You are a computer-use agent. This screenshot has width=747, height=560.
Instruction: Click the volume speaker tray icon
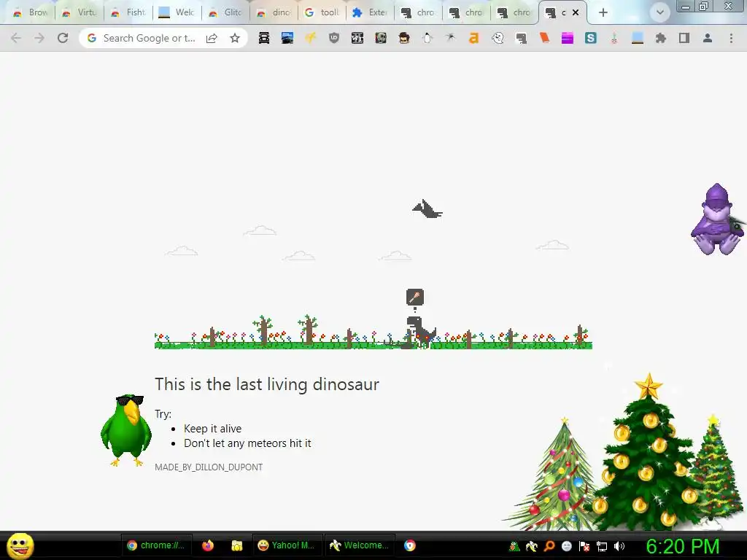pos(619,546)
